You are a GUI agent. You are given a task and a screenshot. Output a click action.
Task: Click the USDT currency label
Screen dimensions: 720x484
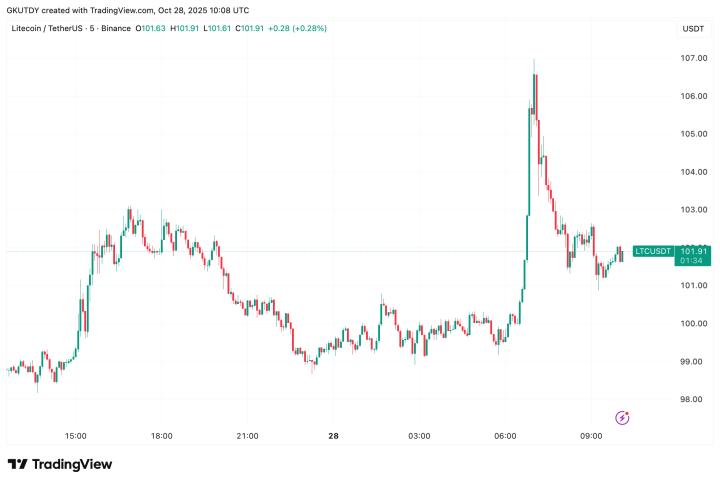coord(693,28)
